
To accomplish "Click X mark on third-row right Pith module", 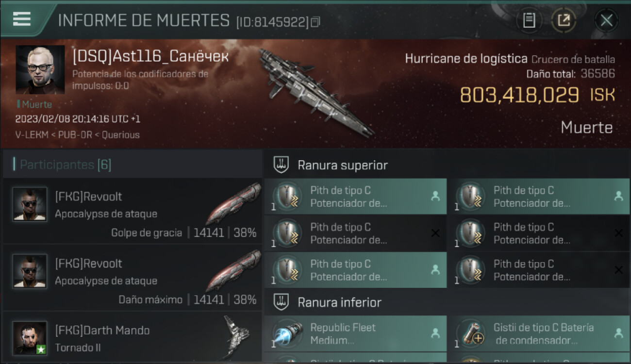I will coord(618,270).
